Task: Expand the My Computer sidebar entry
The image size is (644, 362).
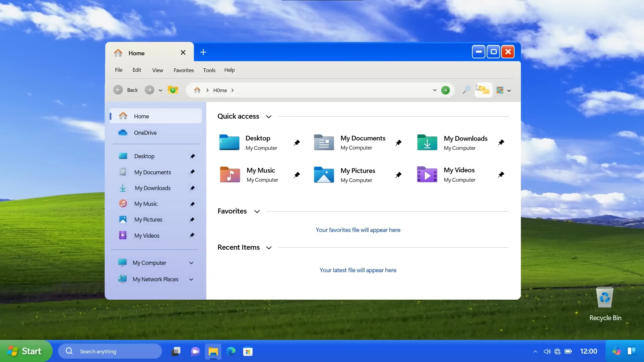Action: click(191, 263)
